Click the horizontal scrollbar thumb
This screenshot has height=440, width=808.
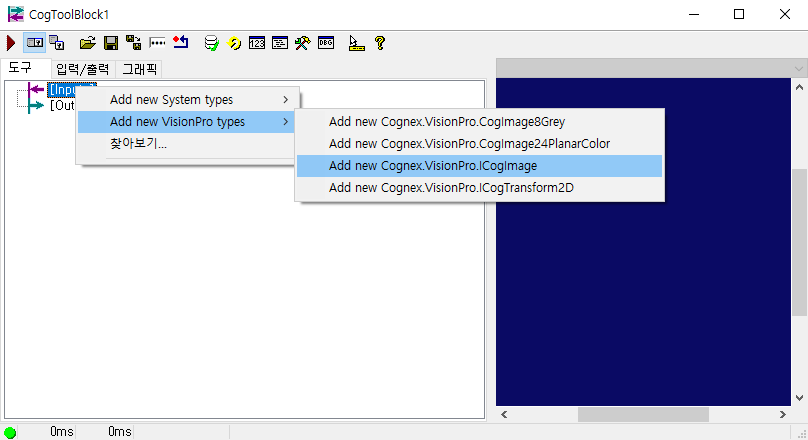click(643, 414)
